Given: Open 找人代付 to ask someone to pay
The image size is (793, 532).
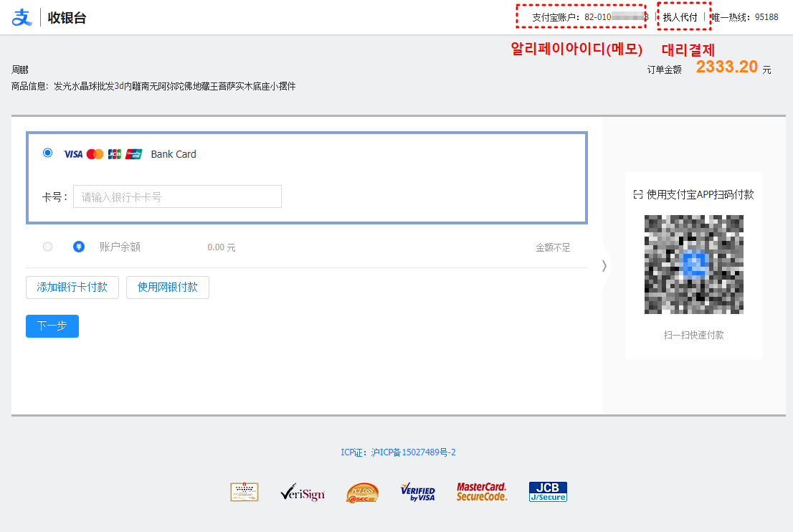Looking at the screenshot, I should point(683,15).
